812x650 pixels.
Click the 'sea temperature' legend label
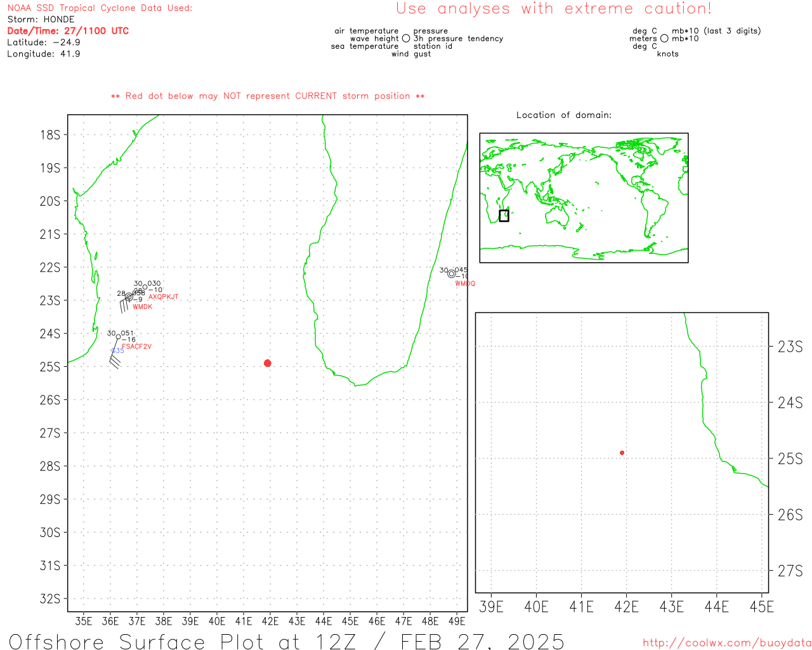(365, 46)
